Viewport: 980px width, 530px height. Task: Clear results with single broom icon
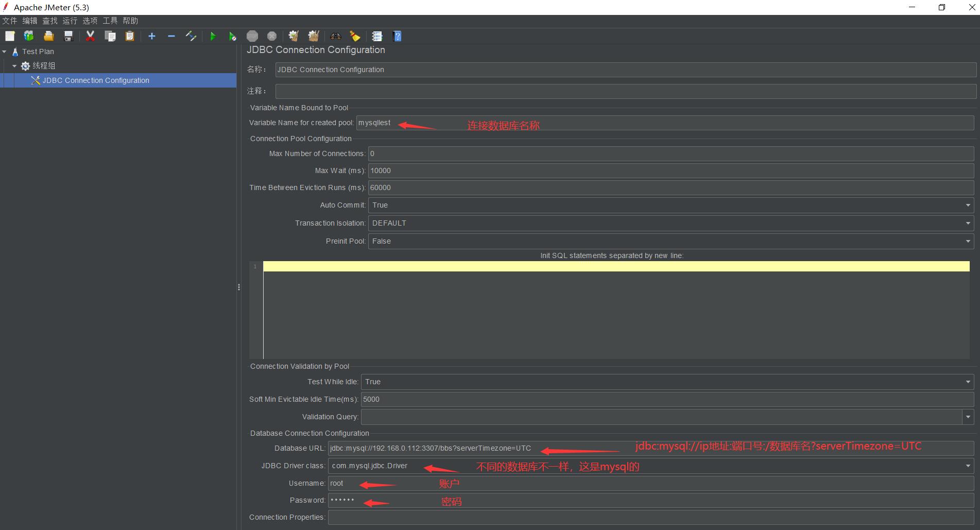coord(294,36)
